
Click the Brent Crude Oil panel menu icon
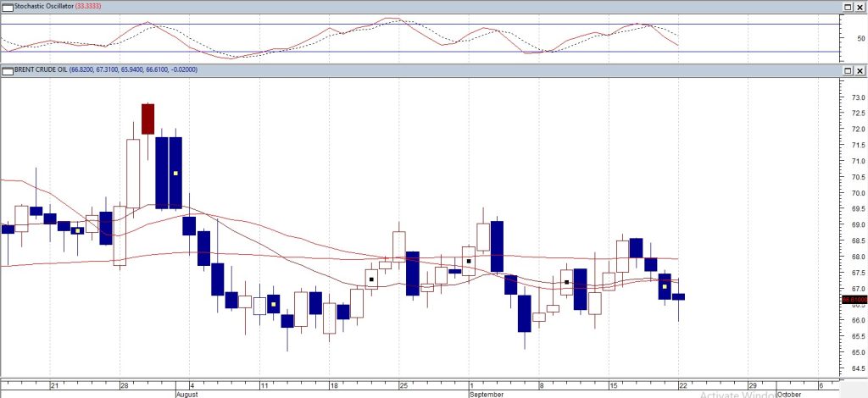coord(7,69)
